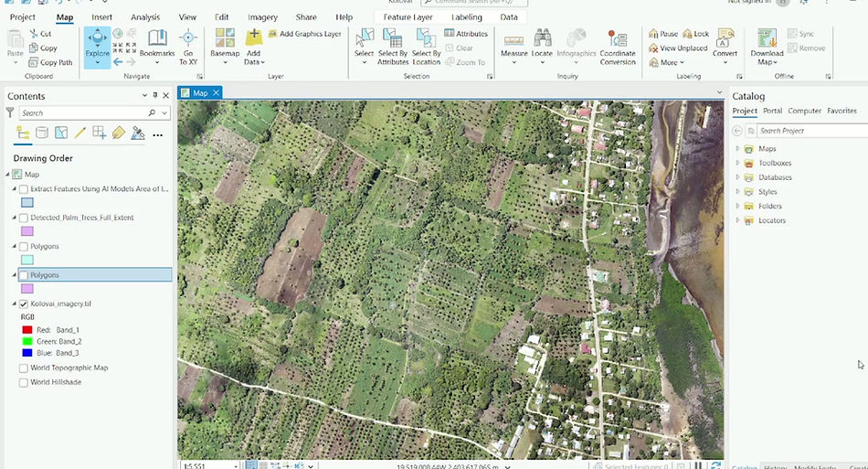Collapse the Kolovai_imagery.tif layer legend
The width and height of the screenshot is (868, 469).
tap(15, 304)
